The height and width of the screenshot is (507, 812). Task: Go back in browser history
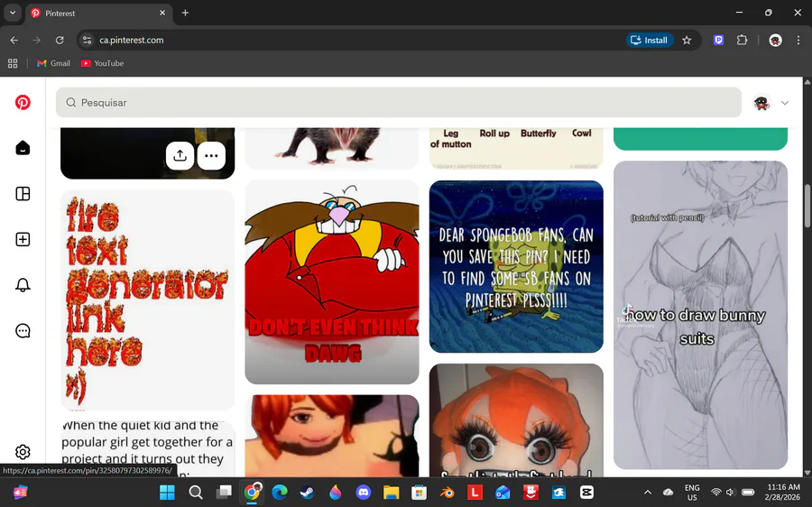coord(14,40)
